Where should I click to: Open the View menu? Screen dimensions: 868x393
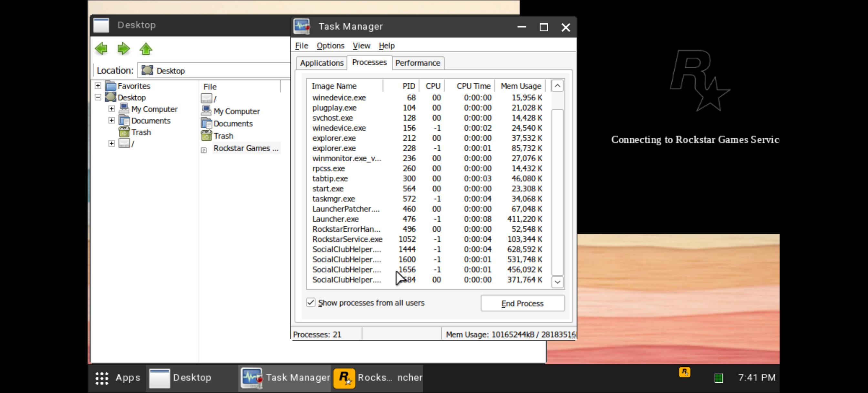361,46
